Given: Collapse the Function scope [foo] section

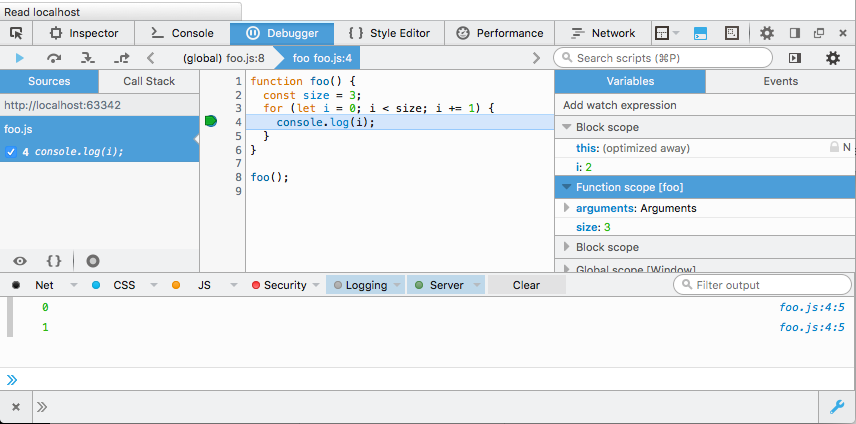Looking at the screenshot, I should [x=566, y=187].
